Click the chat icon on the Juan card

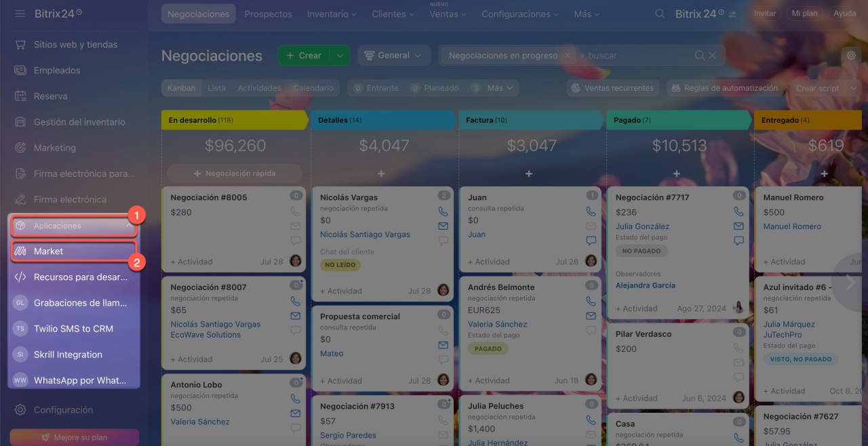coord(591,241)
